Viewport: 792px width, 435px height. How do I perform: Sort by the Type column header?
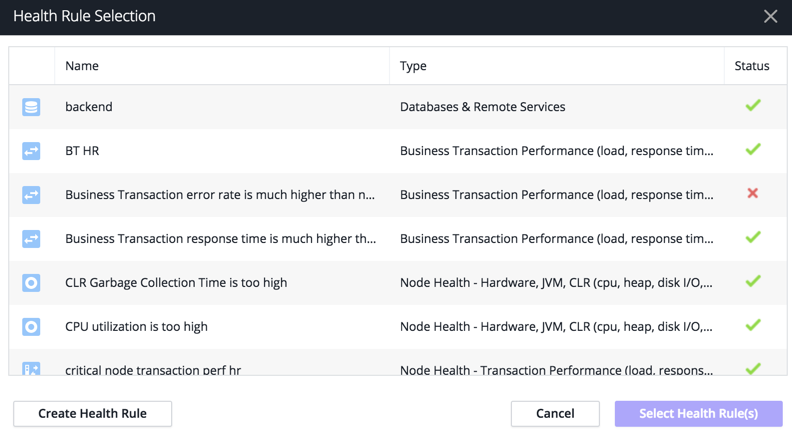[413, 66]
